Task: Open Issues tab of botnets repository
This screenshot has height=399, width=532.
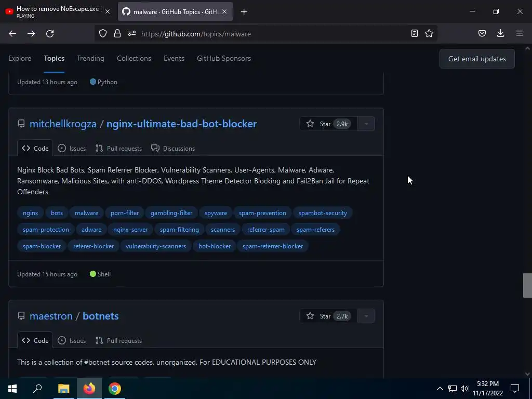Action: (x=72, y=340)
